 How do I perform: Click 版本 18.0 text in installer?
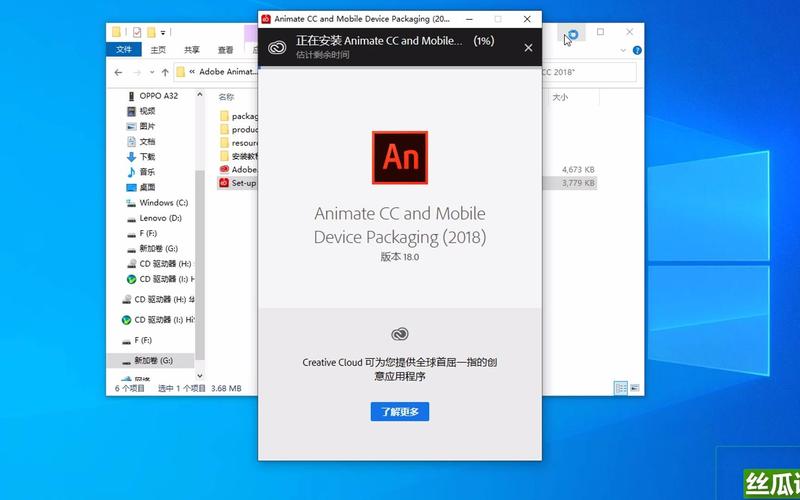(x=399, y=257)
